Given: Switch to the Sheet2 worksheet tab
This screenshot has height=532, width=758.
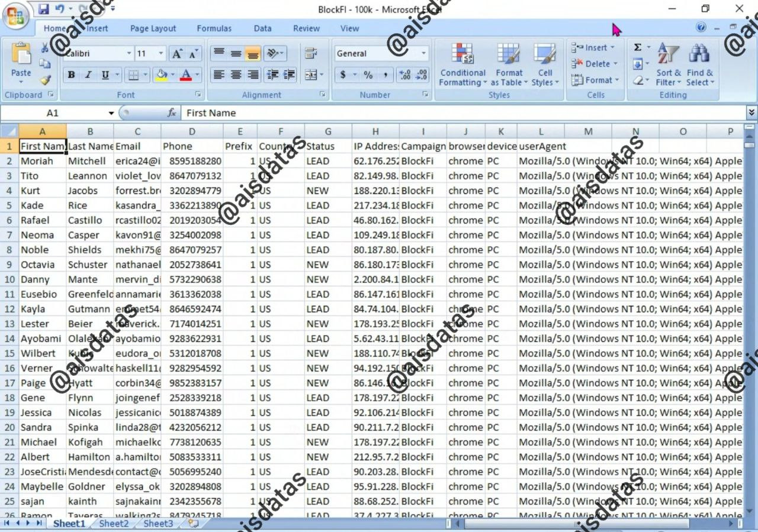Looking at the screenshot, I should (114, 523).
